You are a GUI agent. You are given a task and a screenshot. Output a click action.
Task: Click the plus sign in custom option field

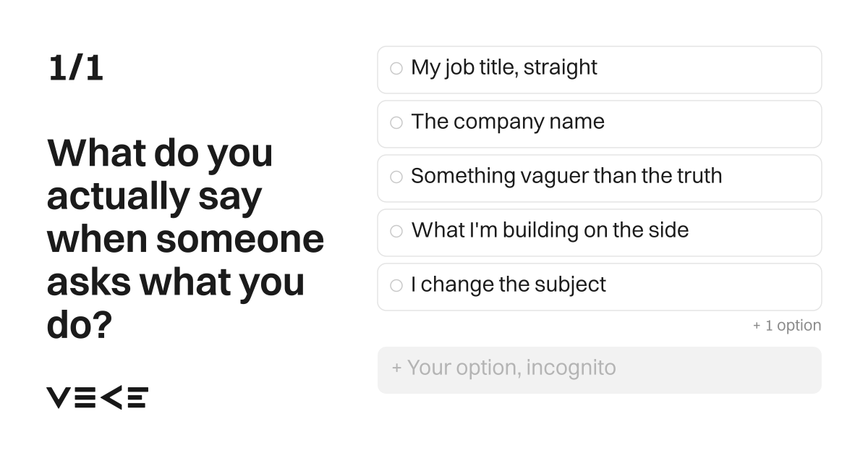pos(396,368)
